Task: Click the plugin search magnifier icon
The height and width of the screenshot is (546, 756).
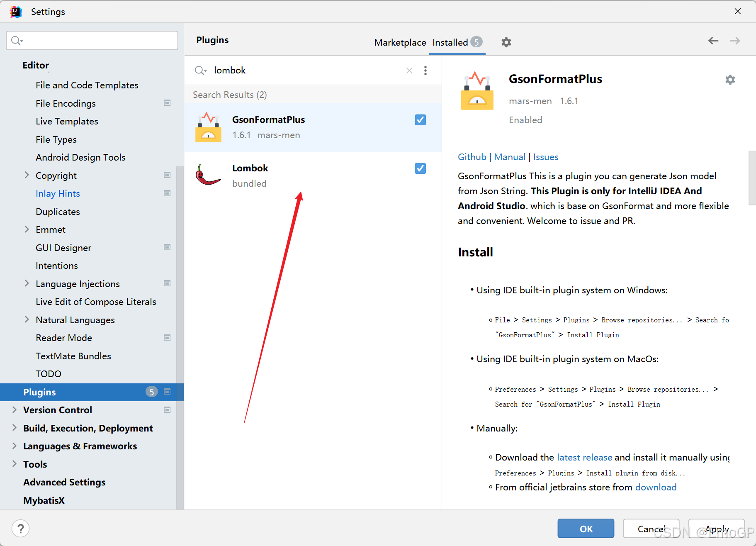Action: (200, 71)
